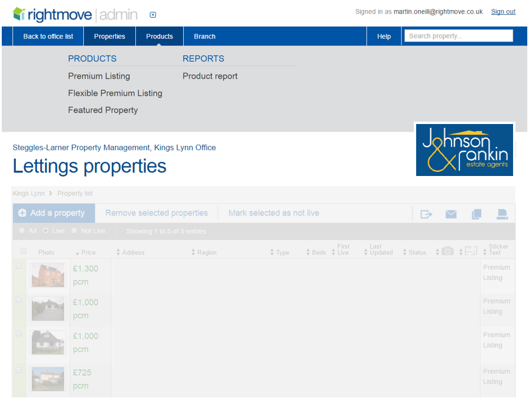
Task: Click inside the Search property field
Action: pos(459,36)
